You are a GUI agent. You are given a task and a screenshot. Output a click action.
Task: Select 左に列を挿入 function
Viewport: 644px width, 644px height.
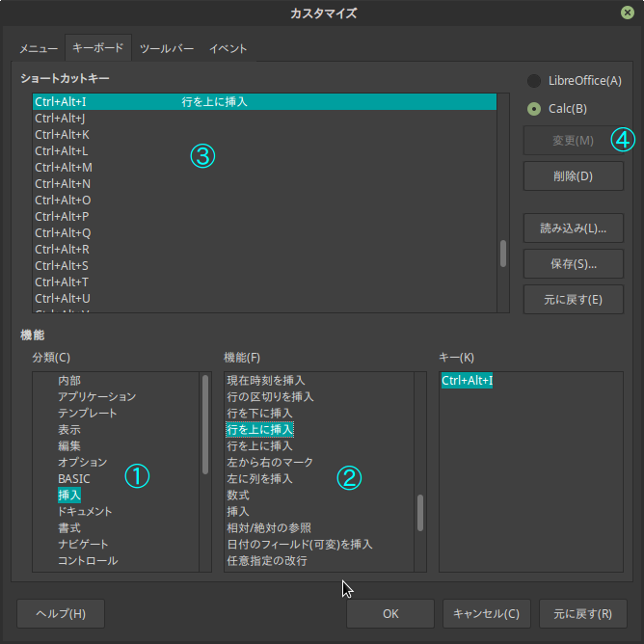click(259, 479)
